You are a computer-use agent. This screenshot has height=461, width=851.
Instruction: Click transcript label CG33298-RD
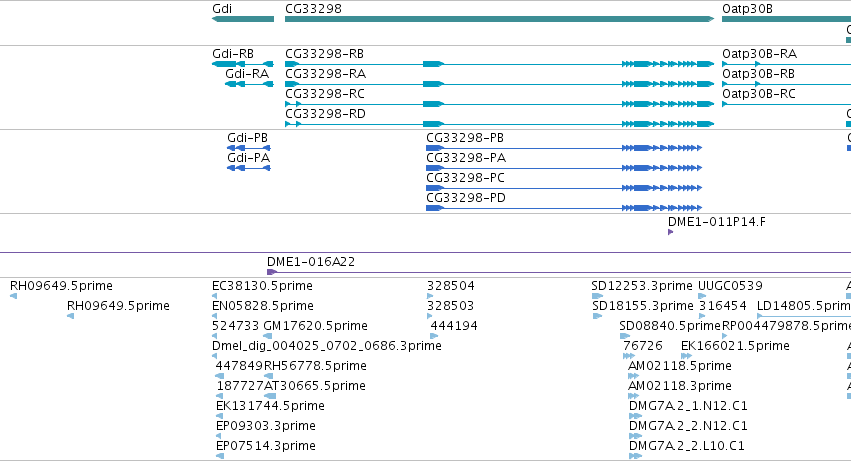(x=326, y=114)
